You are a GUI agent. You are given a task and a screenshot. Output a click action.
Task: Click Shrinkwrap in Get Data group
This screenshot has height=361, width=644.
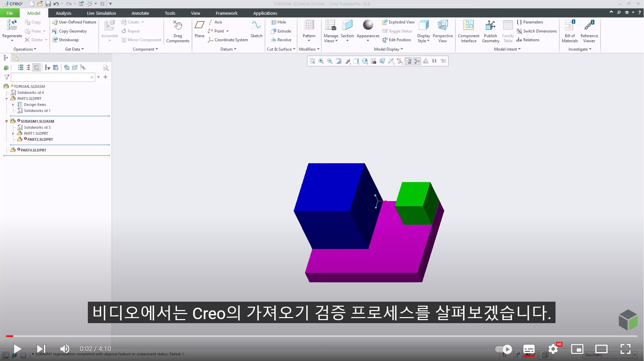(66, 40)
